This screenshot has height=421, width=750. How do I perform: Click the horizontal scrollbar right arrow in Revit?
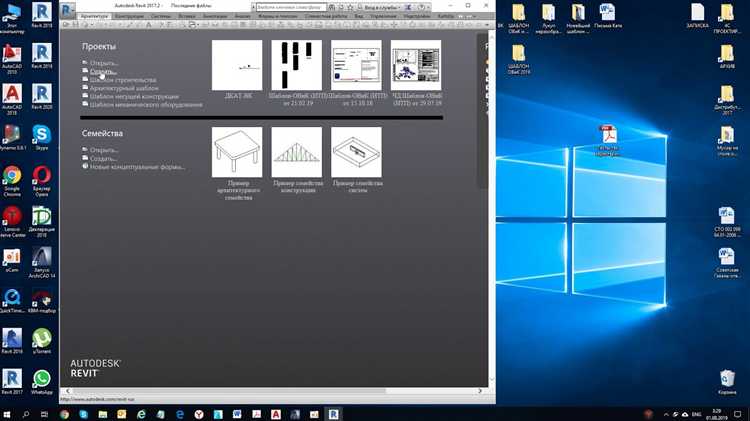coord(480,391)
